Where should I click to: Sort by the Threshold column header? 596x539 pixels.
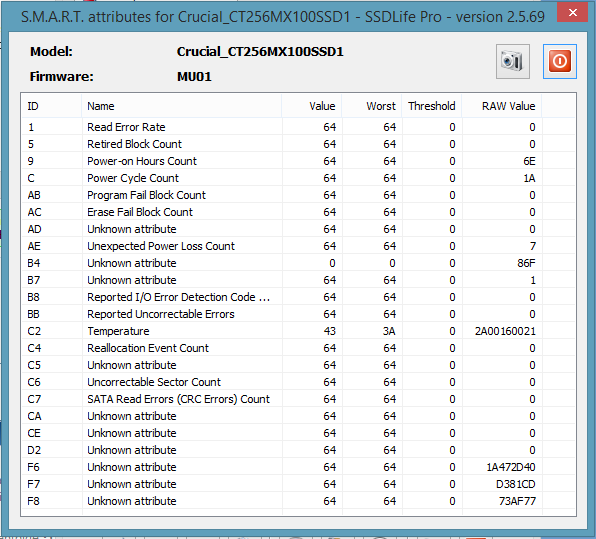pos(431,106)
